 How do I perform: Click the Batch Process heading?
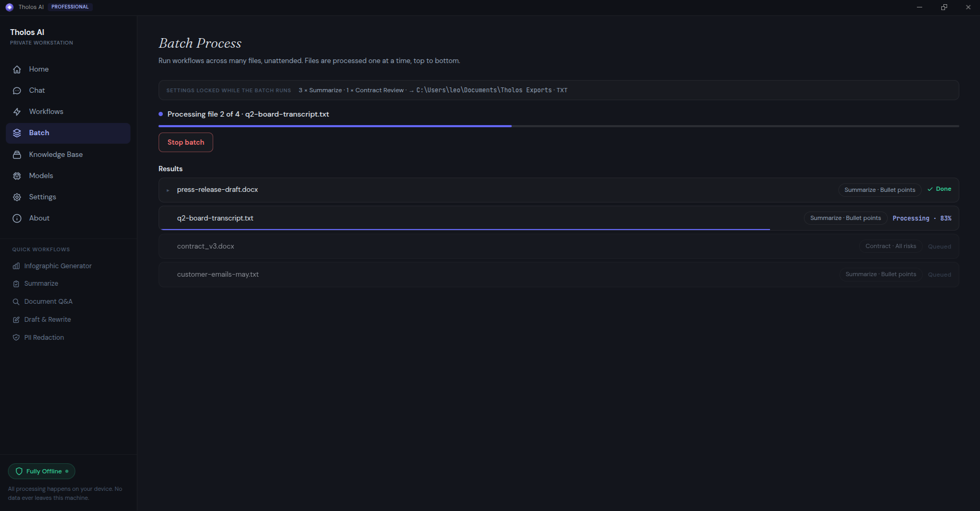click(x=200, y=43)
